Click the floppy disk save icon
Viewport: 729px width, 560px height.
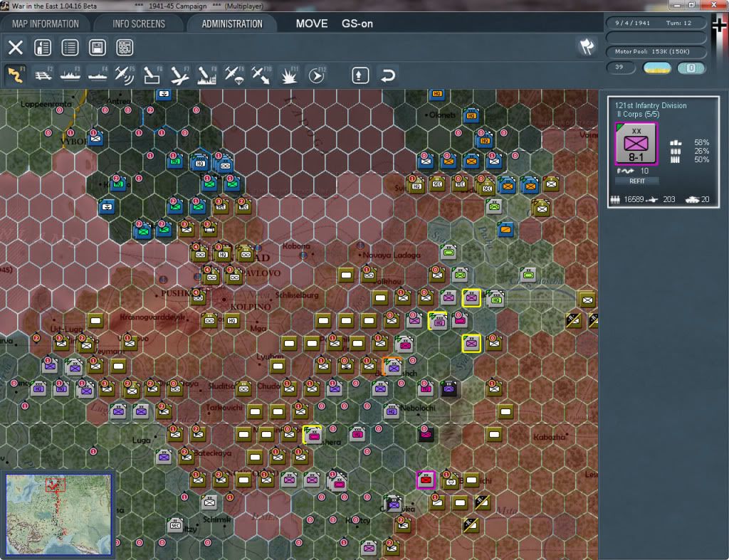(x=97, y=48)
